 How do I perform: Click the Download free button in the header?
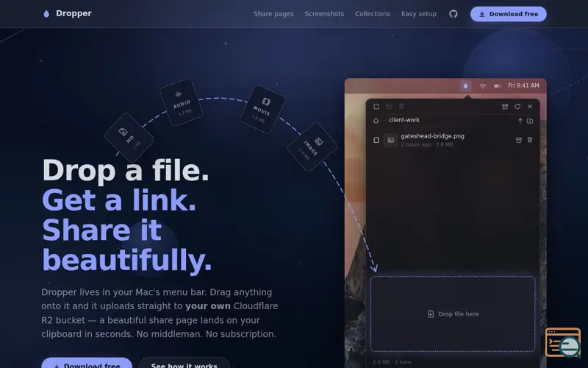509,14
